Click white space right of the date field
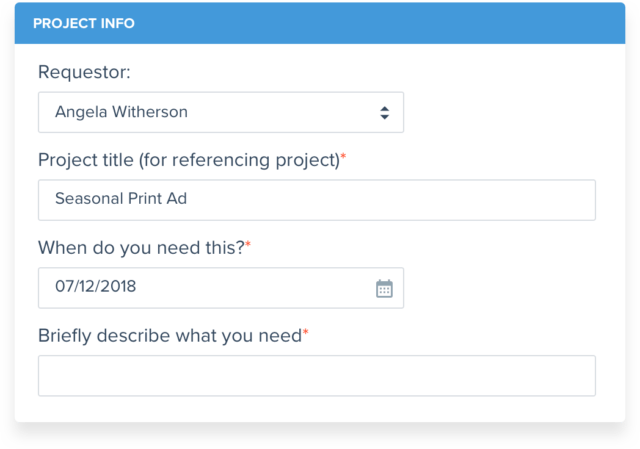The height and width of the screenshot is (449, 640). pos(500,288)
